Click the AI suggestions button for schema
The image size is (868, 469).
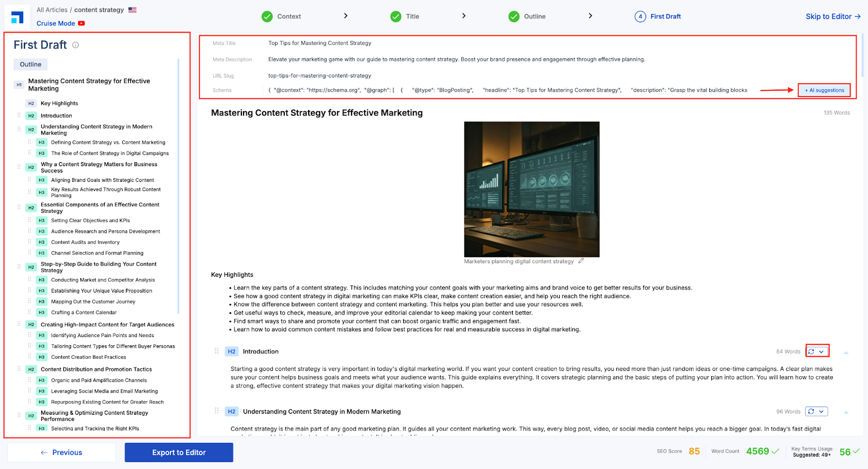(825, 90)
